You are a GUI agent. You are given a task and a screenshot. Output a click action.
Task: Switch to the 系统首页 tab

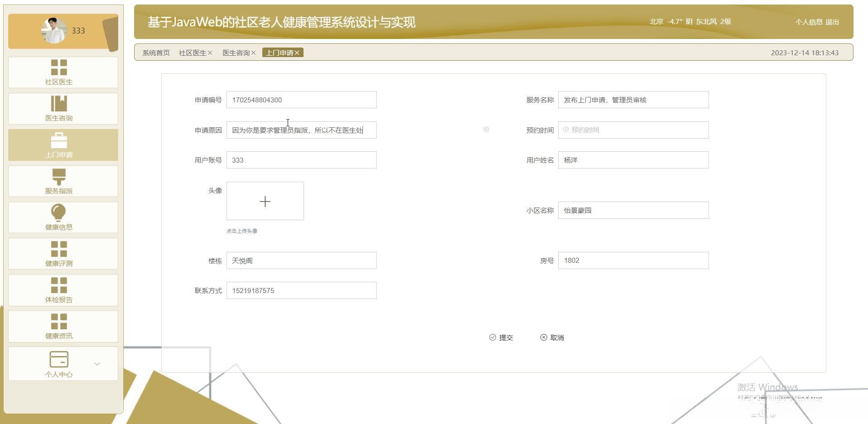pyautogui.click(x=154, y=53)
